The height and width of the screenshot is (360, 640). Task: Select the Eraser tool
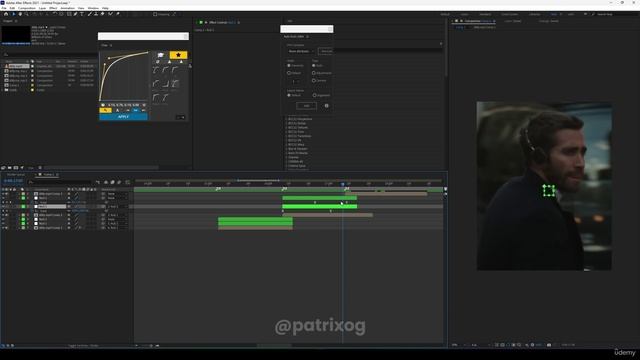[x=102, y=14]
